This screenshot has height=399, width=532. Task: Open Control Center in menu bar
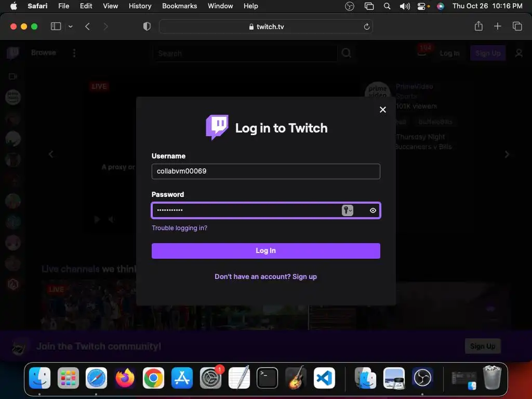tap(421, 6)
